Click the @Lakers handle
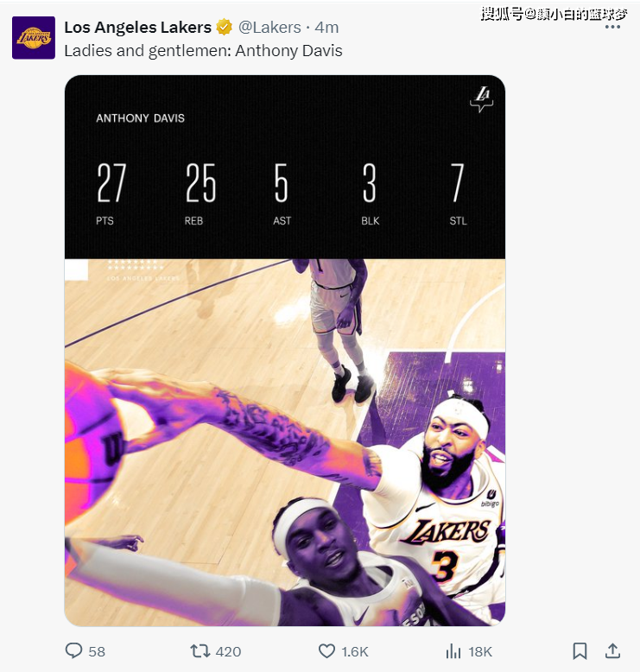This screenshot has height=672, width=640. pos(269,28)
